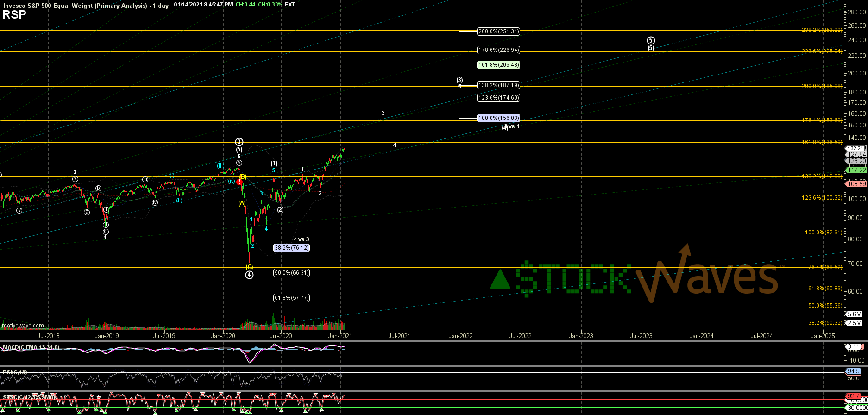The width and height of the screenshot is (868, 415).
Task: Select the circled 5 target label near Jul-2023
Action: click(x=651, y=40)
